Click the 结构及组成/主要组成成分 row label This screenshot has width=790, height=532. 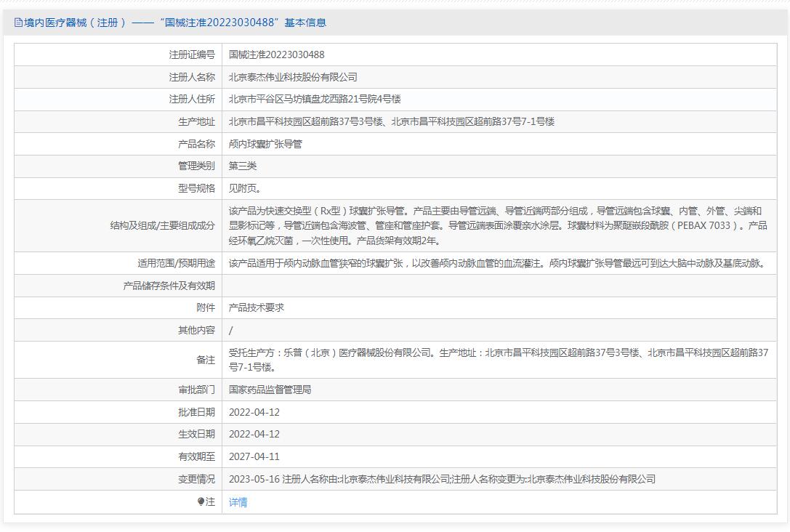tap(162, 225)
